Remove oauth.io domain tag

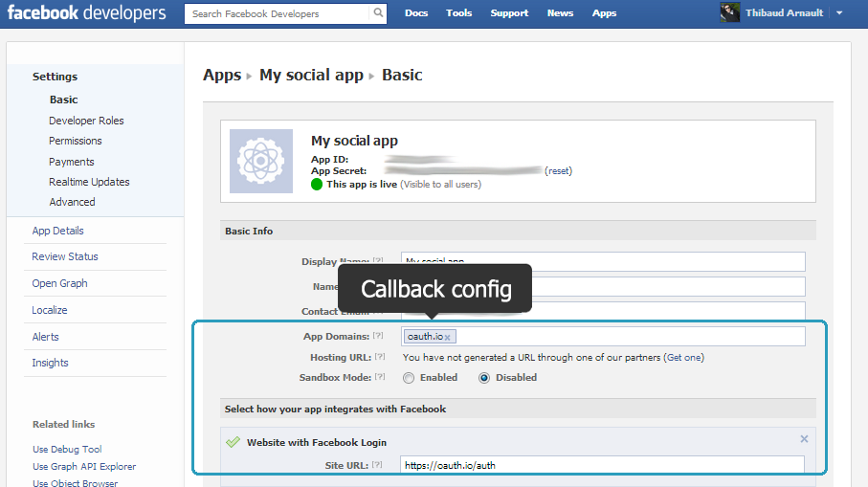447,337
